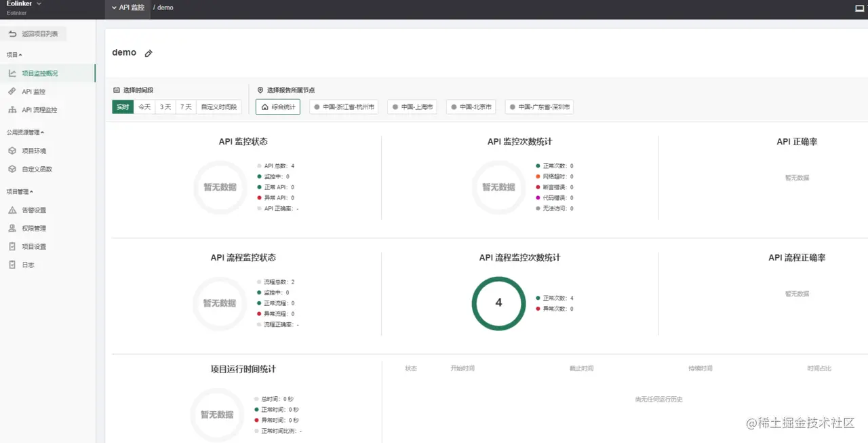Click the location pin icon next to 选择报告所属节点
The width and height of the screenshot is (868, 443).
click(x=260, y=90)
